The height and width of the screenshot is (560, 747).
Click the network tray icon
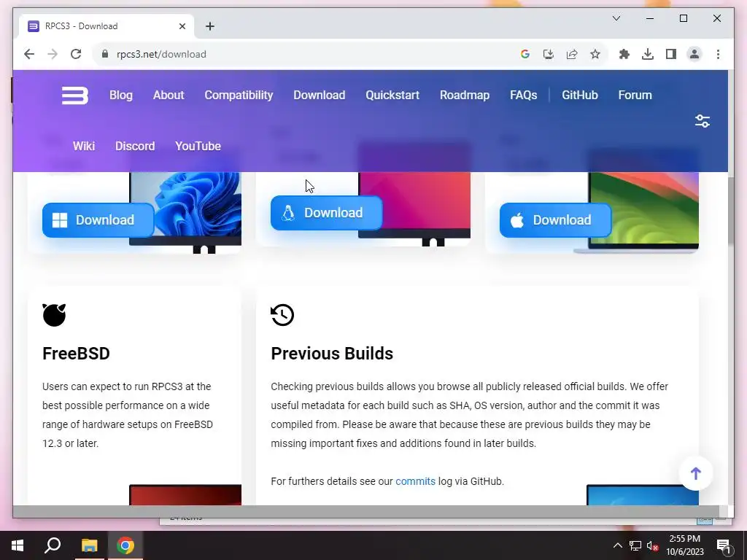click(635, 545)
